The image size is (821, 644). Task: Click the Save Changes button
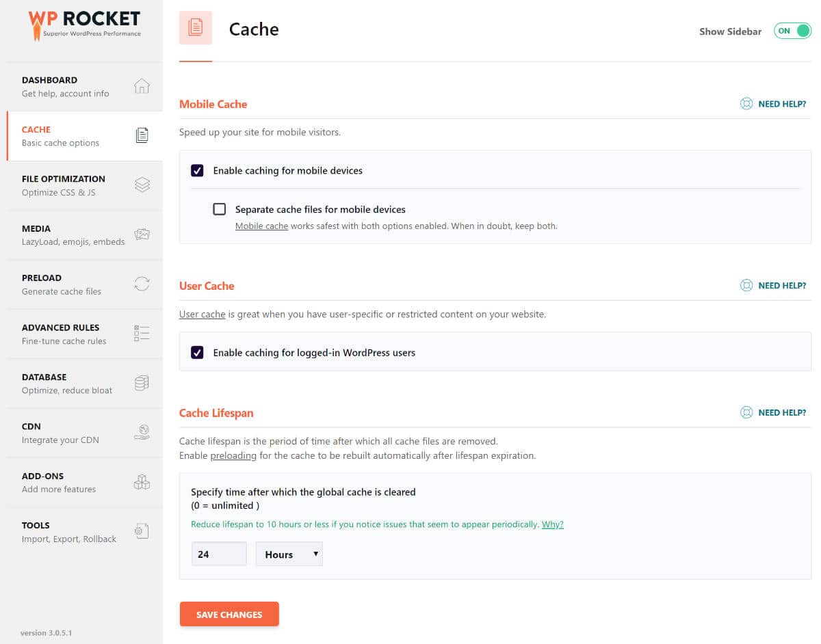[229, 614]
